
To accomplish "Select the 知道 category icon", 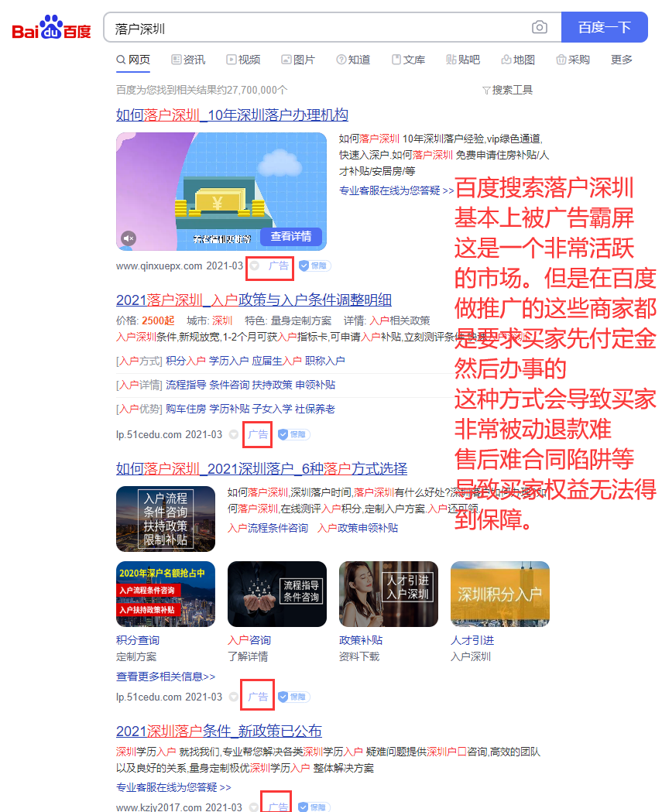I will [x=341, y=60].
